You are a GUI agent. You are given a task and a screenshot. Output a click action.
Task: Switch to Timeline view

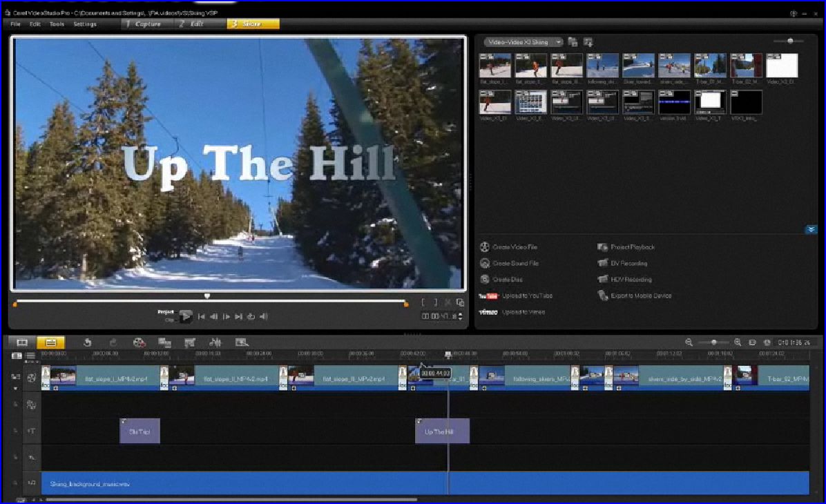(x=50, y=343)
